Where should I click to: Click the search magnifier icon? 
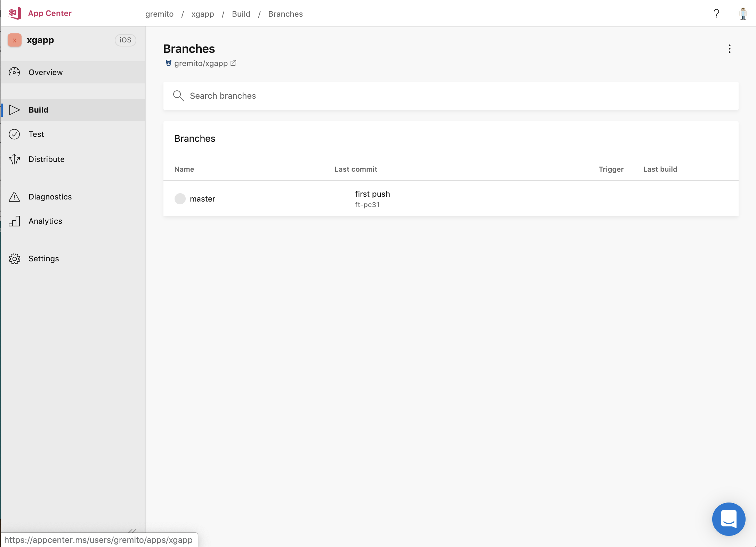point(178,96)
